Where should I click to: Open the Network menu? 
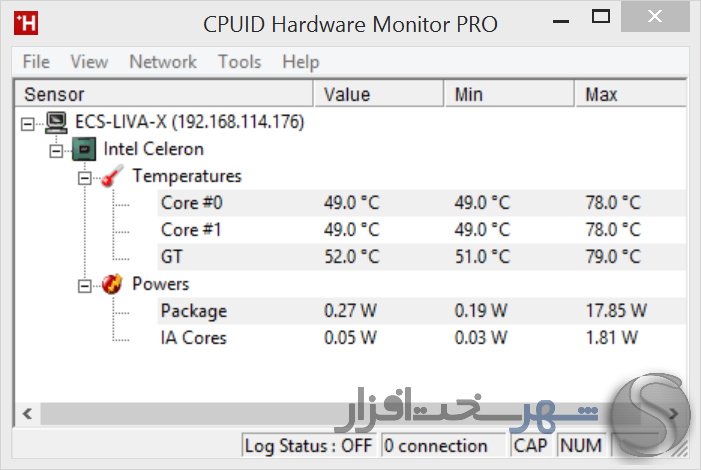163,62
